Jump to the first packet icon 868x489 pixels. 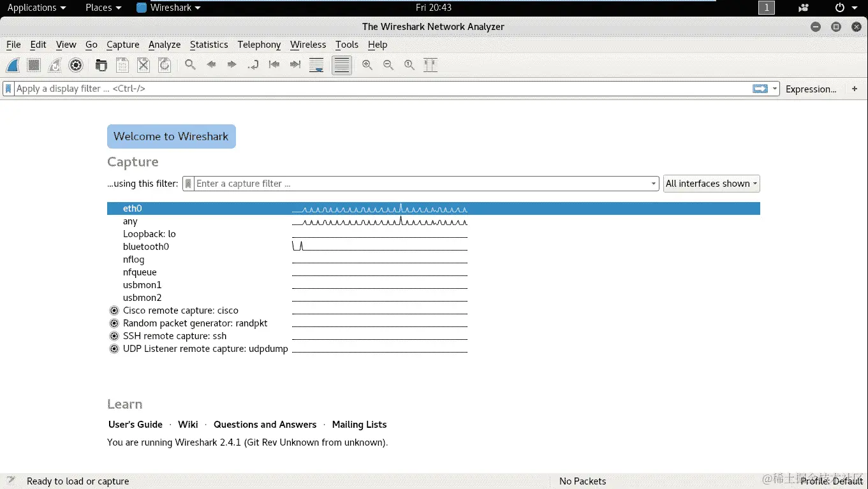(x=274, y=64)
